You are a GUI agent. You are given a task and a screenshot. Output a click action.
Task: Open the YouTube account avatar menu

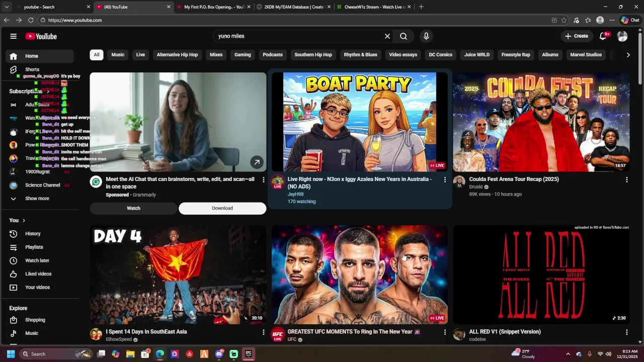[622, 36]
